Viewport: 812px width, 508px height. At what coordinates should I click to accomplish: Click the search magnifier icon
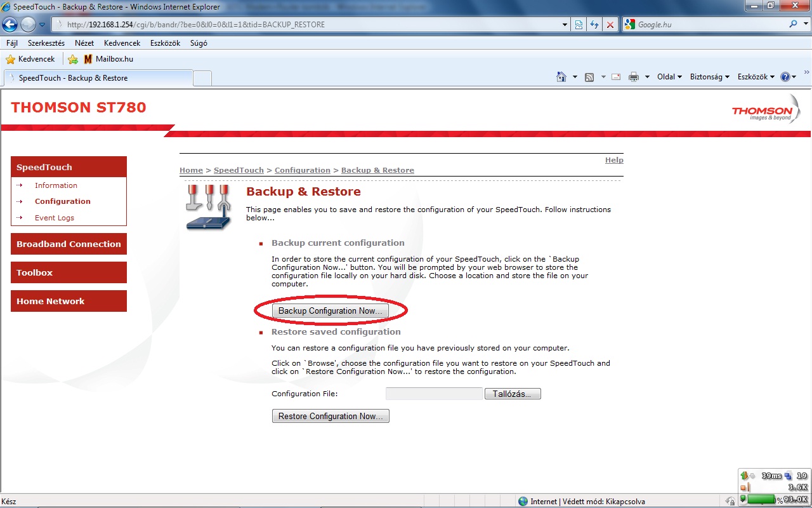tap(794, 24)
